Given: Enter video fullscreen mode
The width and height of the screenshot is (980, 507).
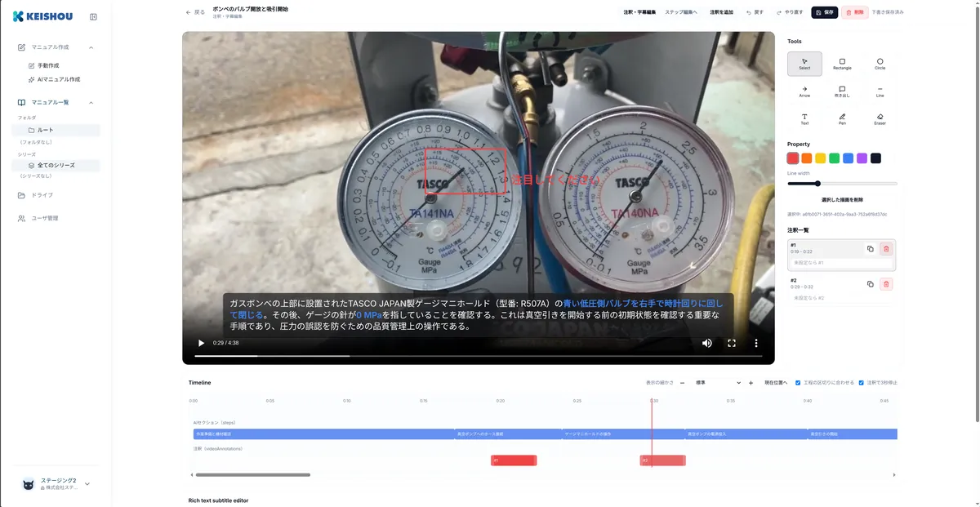Looking at the screenshot, I should coord(732,343).
